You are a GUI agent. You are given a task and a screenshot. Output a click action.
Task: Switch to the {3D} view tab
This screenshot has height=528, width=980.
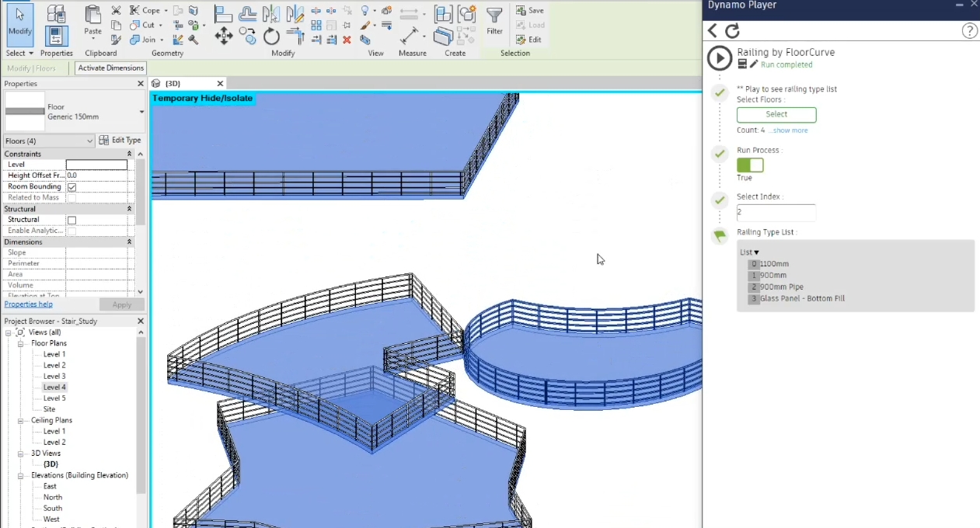[173, 83]
